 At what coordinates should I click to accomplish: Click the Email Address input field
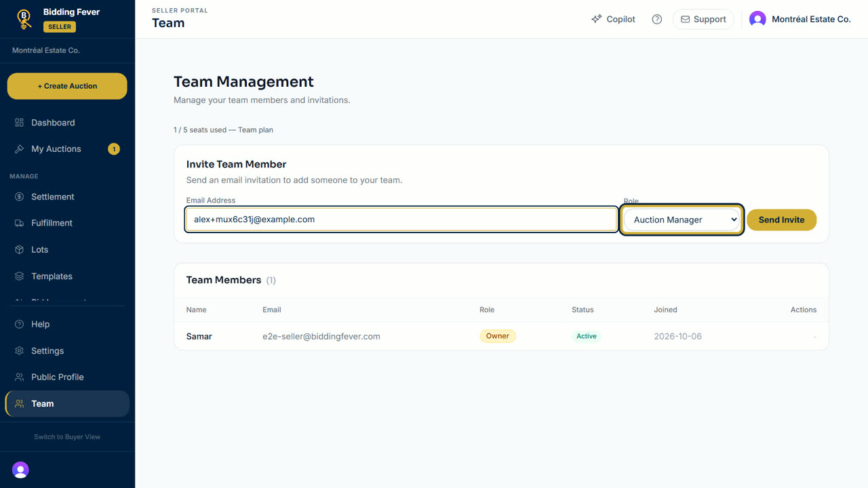401,220
